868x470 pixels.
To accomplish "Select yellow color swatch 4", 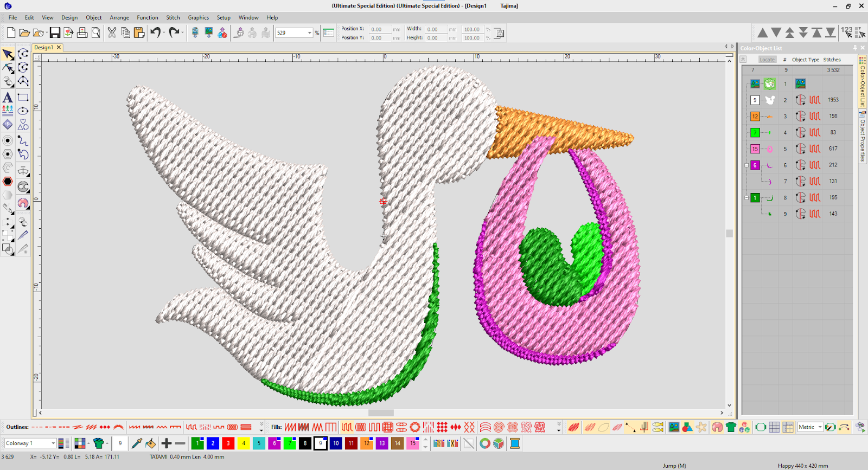I will [244, 443].
